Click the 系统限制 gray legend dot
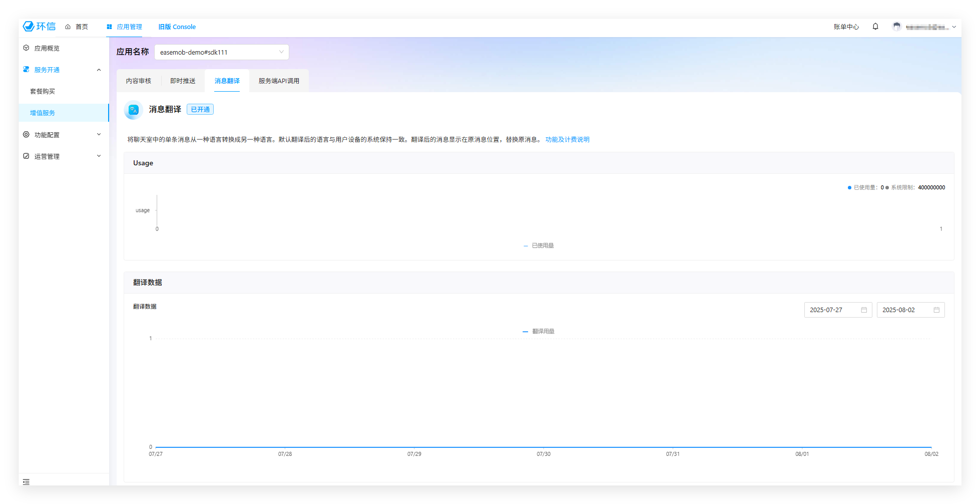Image resolution: width=980 pixels, height=504 pixels. (x=887, y=188)
